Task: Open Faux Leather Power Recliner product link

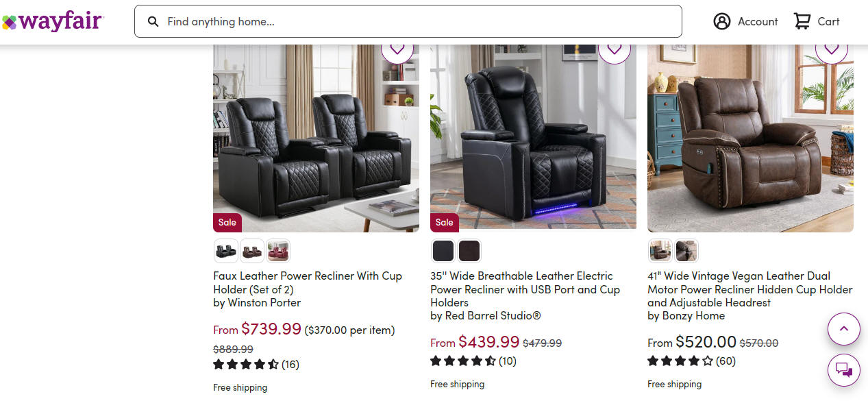Action: (x=308, y=282)
